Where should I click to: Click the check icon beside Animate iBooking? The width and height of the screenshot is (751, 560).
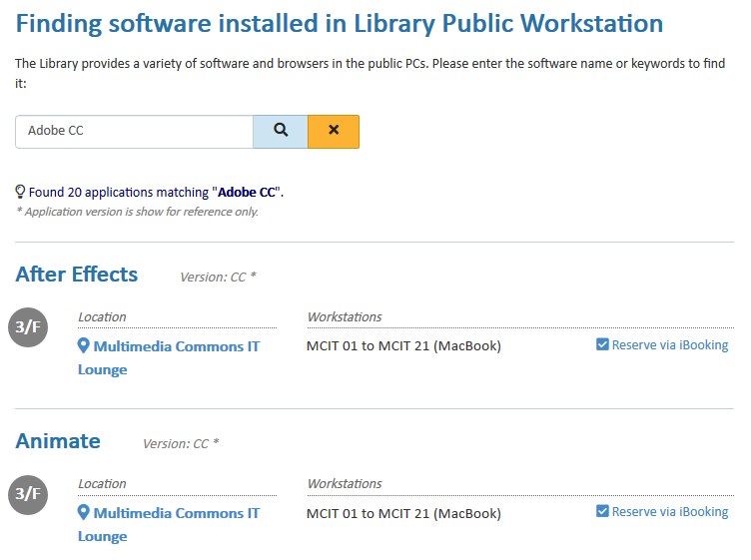[x=602, y=511]
